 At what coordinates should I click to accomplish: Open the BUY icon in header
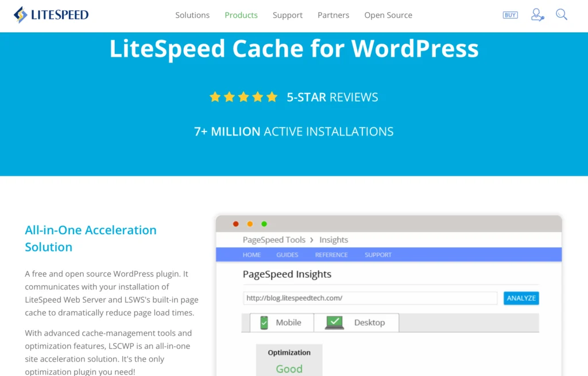[x=510, y=15]
